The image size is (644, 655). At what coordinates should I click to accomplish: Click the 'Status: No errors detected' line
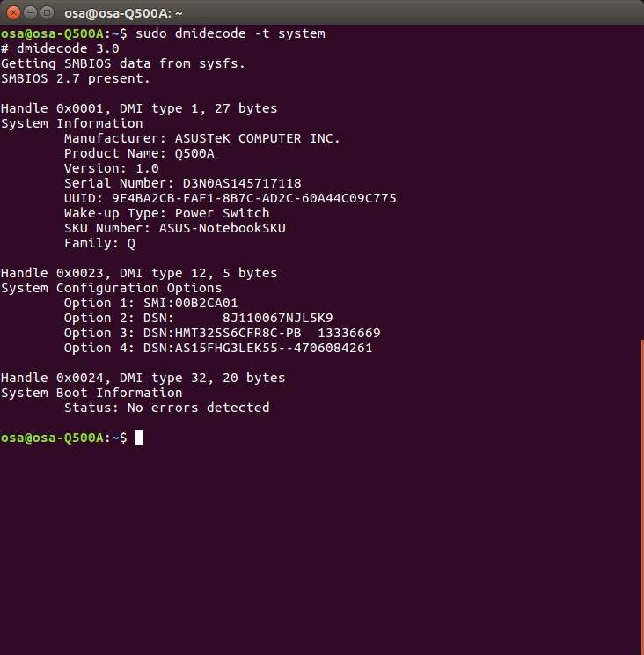click(166, 408)
